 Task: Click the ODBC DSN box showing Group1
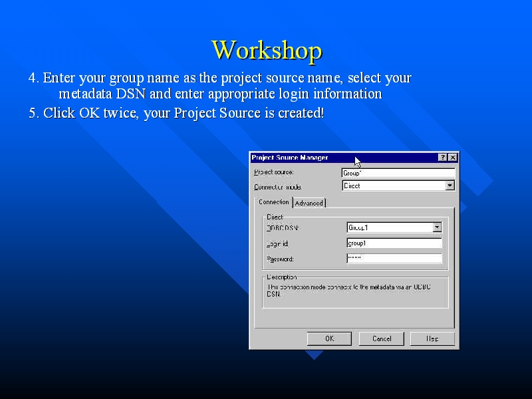tap(389, 227)
